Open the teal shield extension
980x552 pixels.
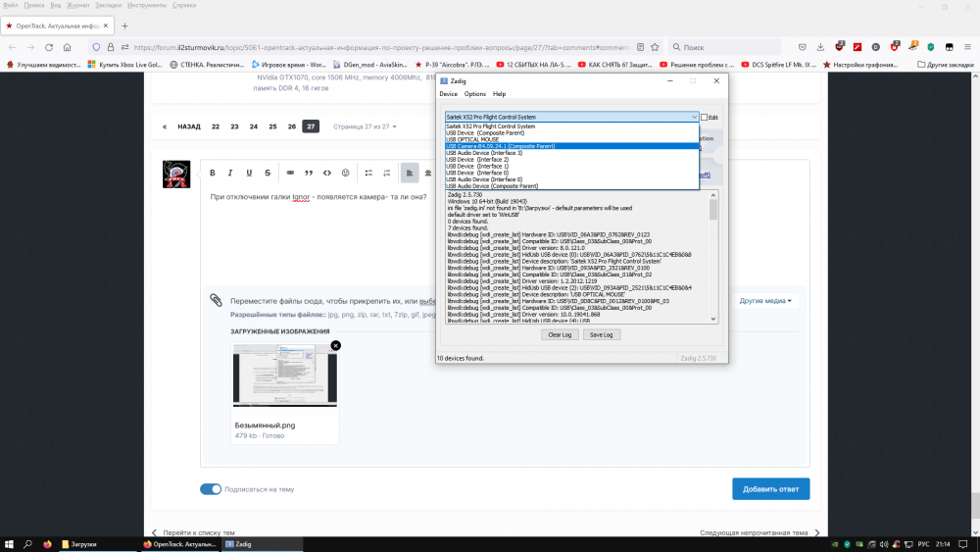click(x=931, y=47)
